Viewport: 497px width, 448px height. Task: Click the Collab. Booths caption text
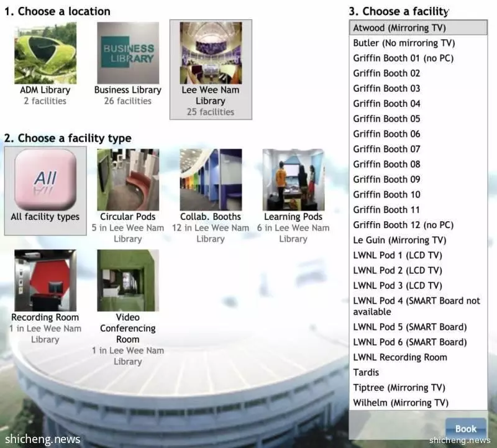click(x=211, y=217)
